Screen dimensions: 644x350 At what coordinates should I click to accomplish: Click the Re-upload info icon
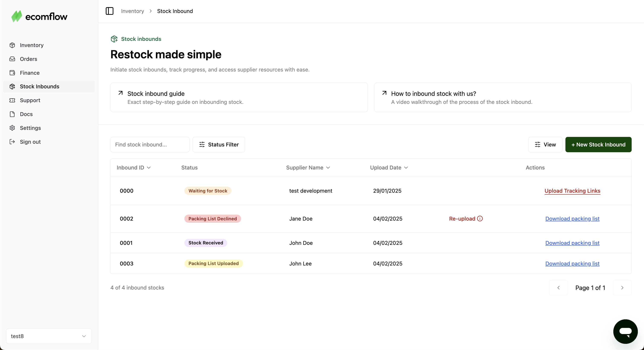[x=480, y=218]
